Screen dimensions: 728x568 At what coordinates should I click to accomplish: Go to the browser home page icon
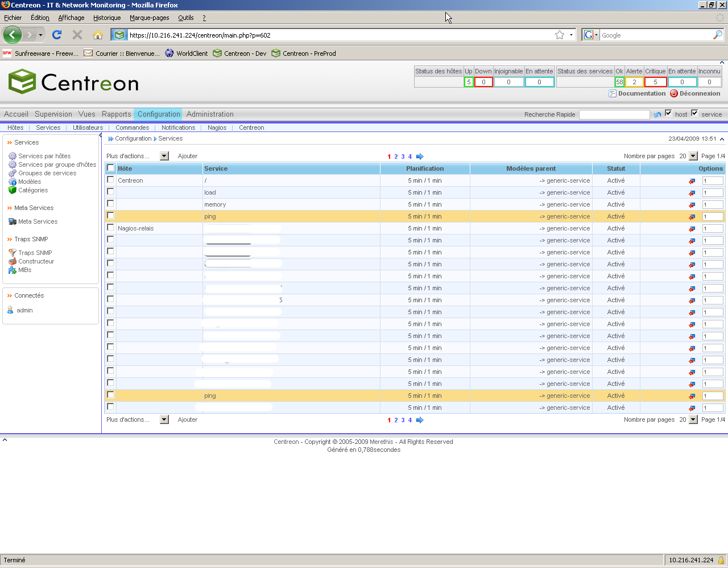coord(98,35)
